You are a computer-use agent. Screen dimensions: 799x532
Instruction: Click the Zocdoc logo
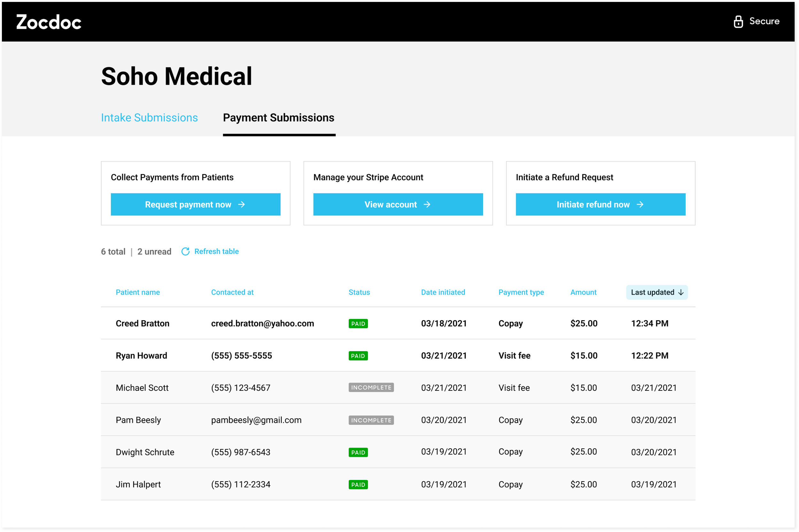point(49,22)
